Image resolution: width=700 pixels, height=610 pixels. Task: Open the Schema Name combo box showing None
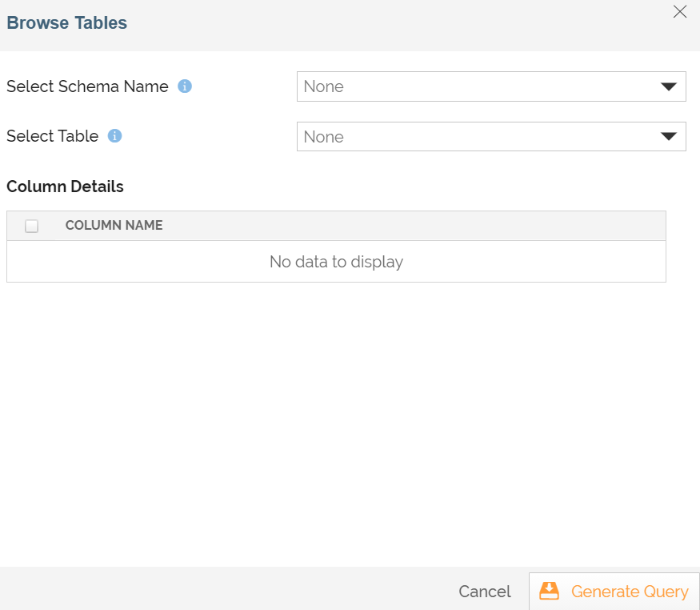(491, 86)
